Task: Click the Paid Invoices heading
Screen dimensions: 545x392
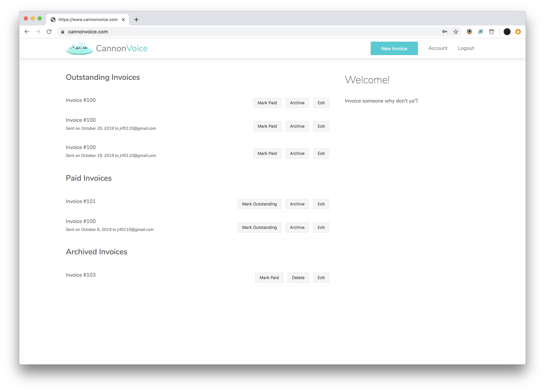Action: pyautogui.click(x=89, y=178)
